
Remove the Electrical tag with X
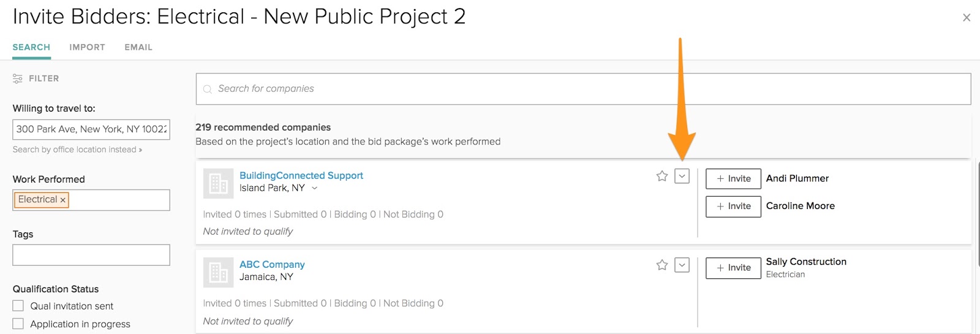[x=63, y=200]
